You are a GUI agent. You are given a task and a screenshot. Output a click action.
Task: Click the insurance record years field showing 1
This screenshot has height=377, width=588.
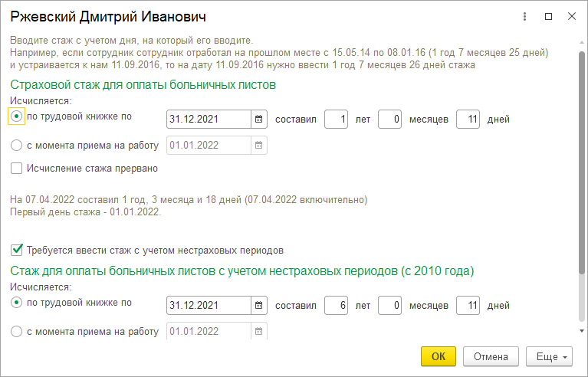coord(337,119)
